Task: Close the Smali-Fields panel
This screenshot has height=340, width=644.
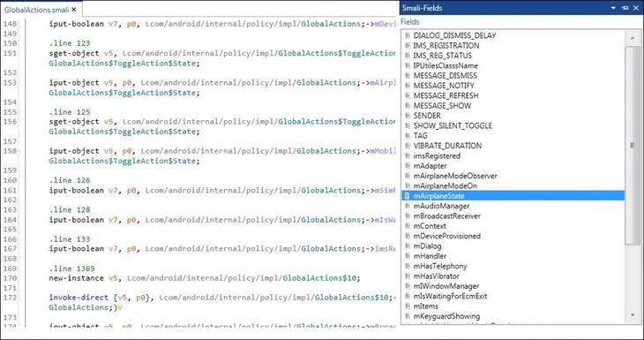Action: pyautogui.click(x=636, y=8)
